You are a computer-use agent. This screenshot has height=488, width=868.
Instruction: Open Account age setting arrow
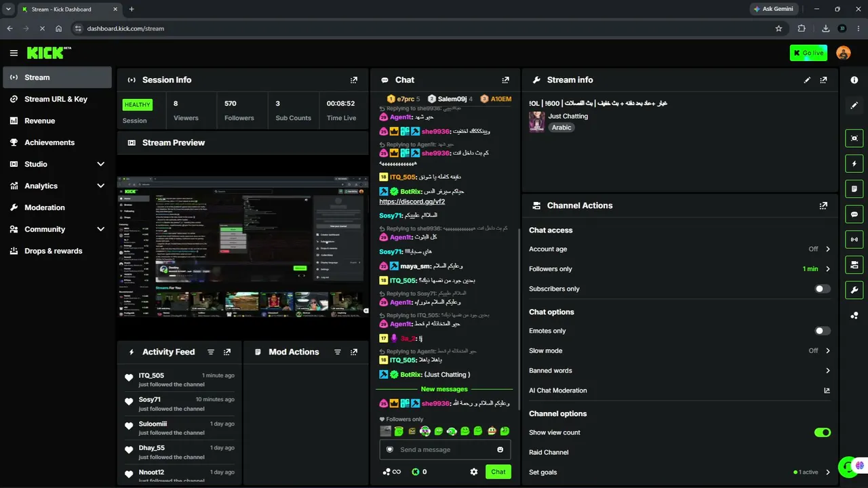point(827,249)
